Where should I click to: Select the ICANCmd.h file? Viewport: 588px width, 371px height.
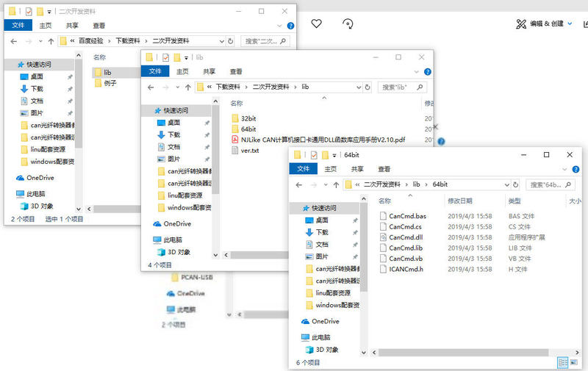click(401, 269)
